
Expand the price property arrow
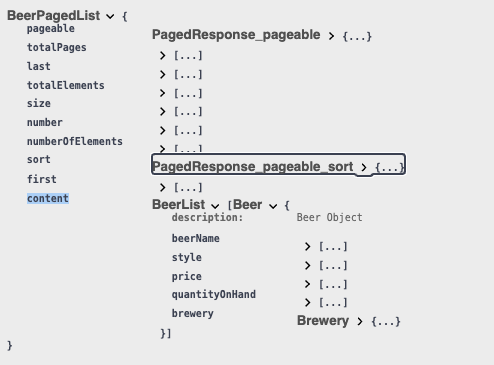point(307,284)
